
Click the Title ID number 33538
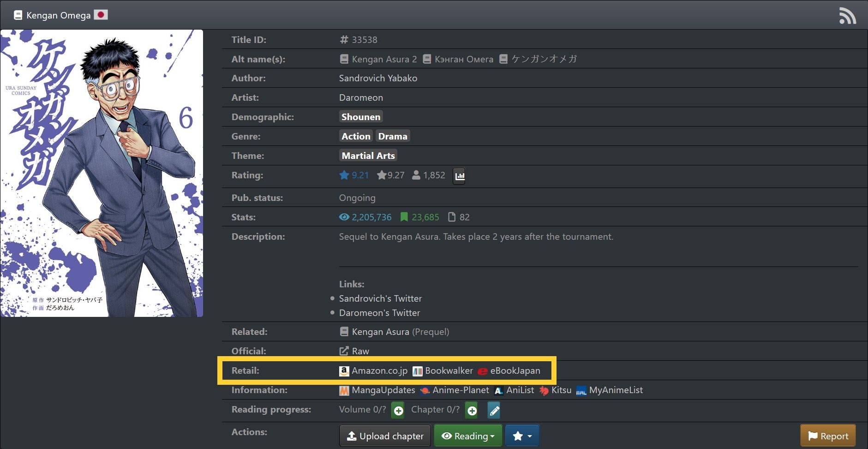click(x=364, y=40)
